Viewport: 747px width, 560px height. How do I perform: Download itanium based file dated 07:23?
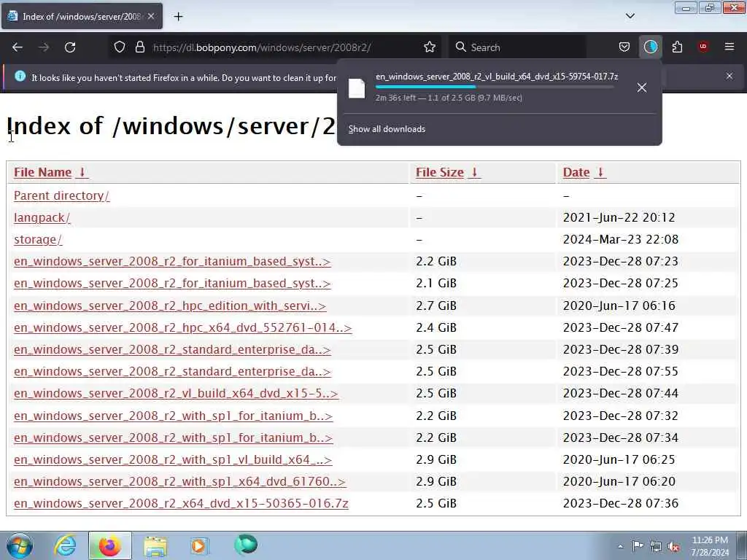tap(172, 262)
